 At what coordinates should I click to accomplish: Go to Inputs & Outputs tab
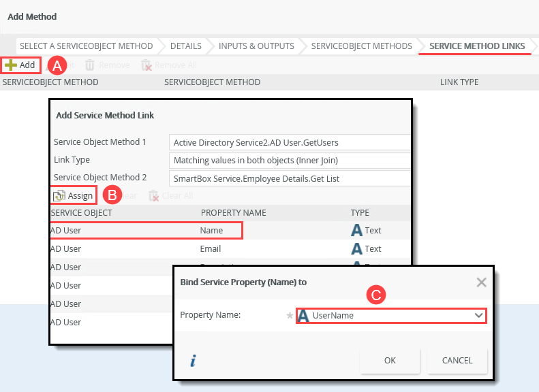(x=256, y=46)
